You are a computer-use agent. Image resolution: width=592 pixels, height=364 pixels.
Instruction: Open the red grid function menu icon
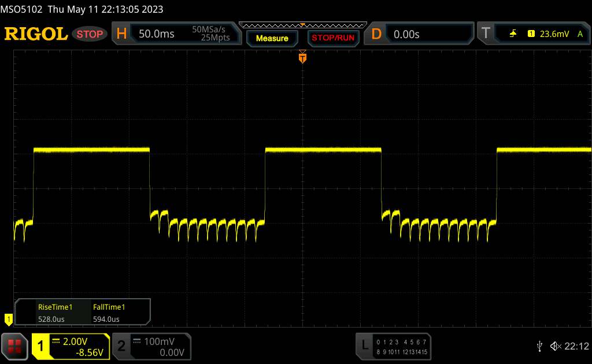pos(14,346)
